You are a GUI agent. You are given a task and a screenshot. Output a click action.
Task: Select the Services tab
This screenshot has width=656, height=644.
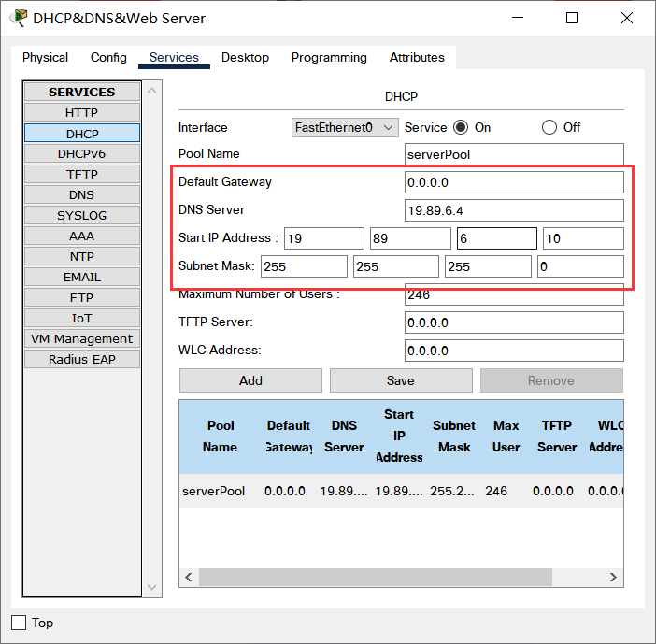174,57
